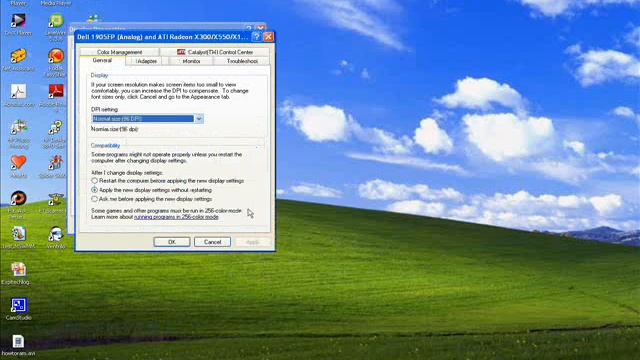Open the winged emblem desktop shortcut

pos(56,198)
